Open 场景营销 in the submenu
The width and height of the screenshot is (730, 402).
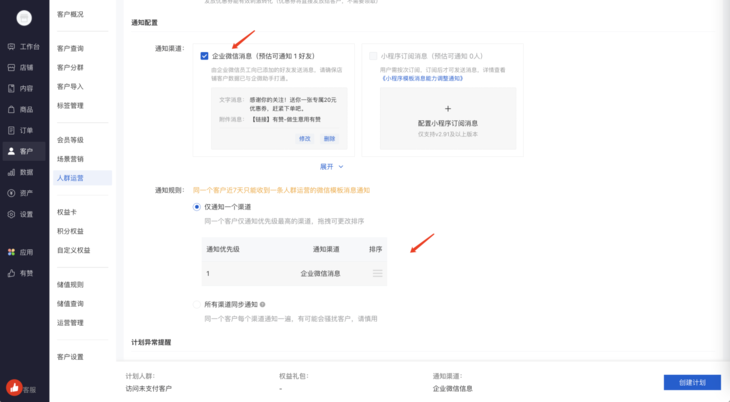[70, 158]
